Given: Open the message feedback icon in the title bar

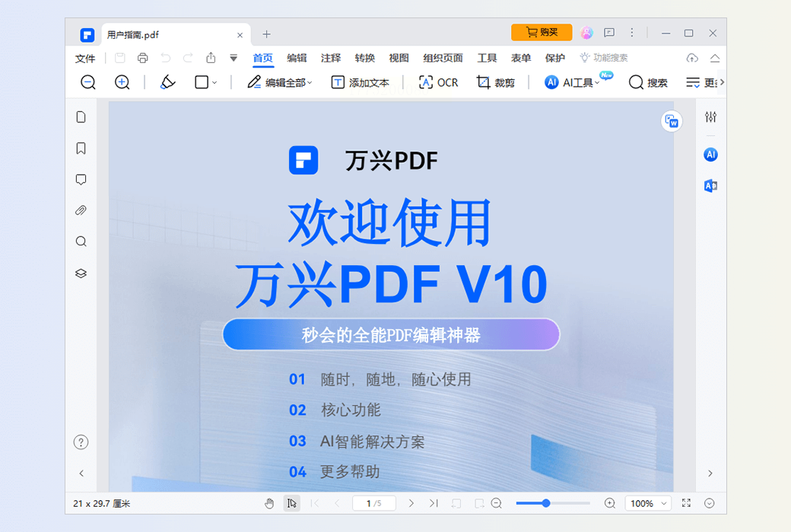Looking at the screenshot, I should (x=609, y=33).
